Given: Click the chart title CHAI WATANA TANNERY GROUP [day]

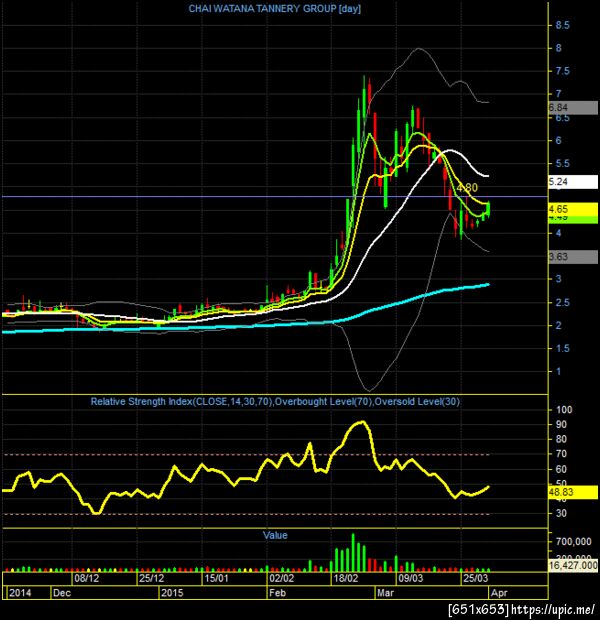Looking at the screenshot, I should (x=274, y=9).
